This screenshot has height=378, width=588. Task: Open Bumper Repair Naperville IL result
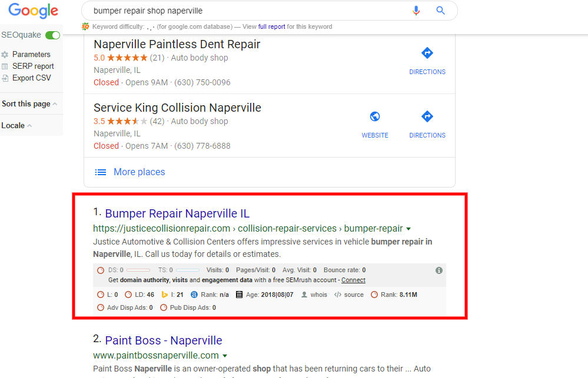177,213
